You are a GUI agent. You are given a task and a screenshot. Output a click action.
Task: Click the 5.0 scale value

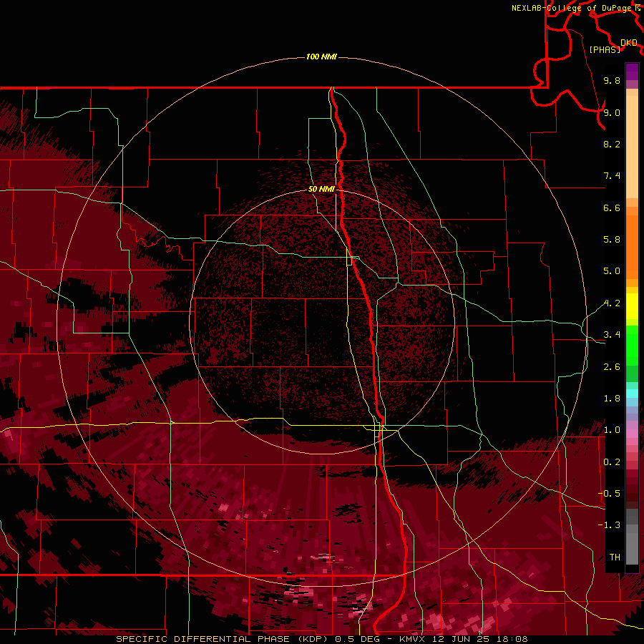pyautogui.click(x=612, y=271)
